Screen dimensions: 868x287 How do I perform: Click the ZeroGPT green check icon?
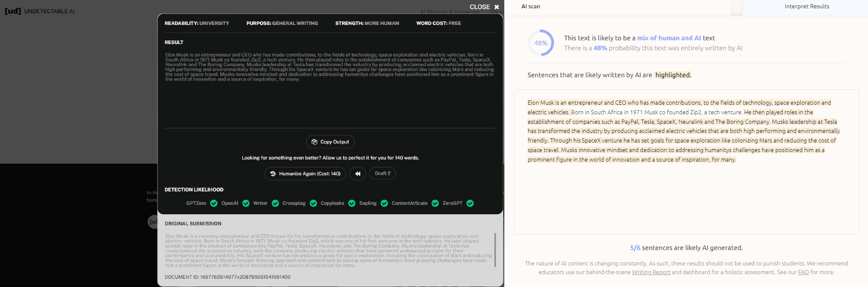click(470, 203)
